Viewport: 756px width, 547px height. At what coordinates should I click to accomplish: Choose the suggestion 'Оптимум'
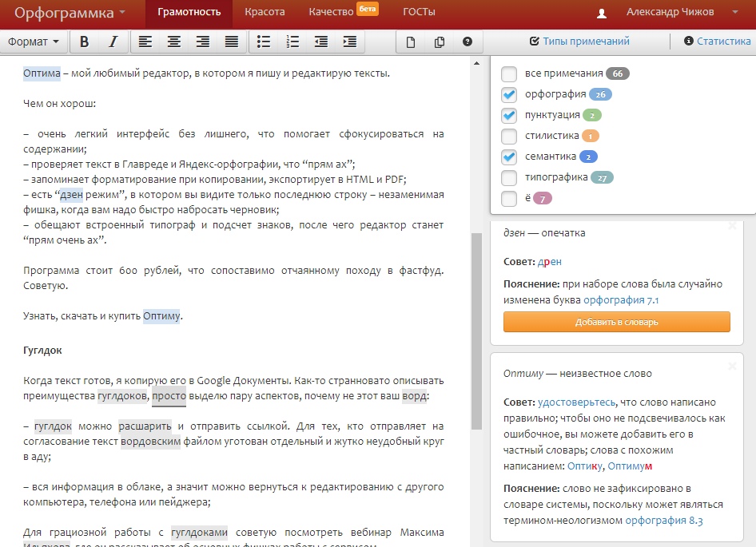[630, 466]
